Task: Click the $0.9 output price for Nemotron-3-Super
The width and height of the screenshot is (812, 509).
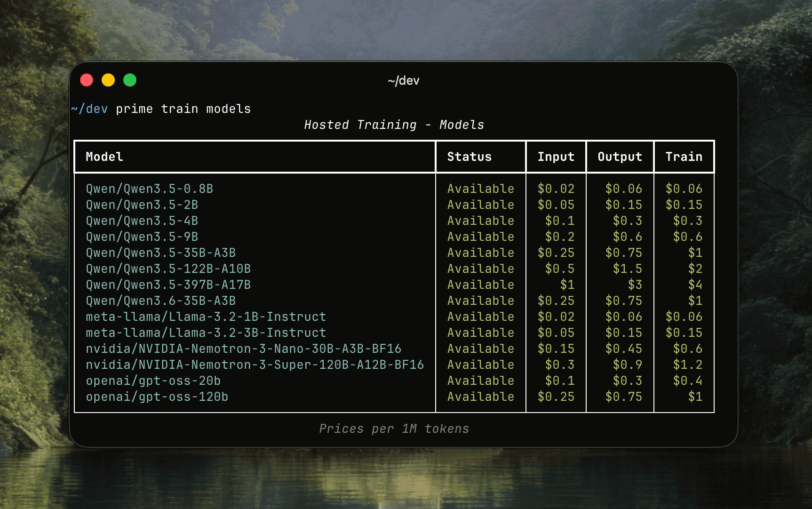Action: (628, 365)
